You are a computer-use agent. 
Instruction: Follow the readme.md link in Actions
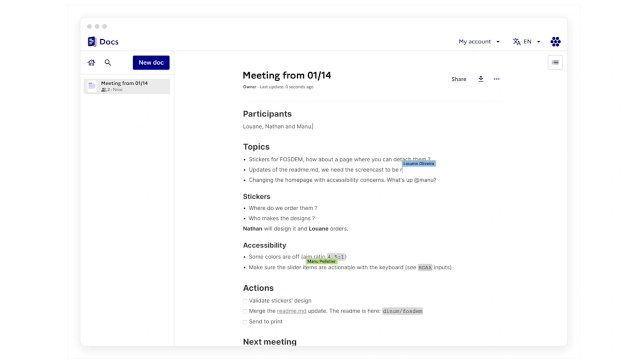(291, 311)
